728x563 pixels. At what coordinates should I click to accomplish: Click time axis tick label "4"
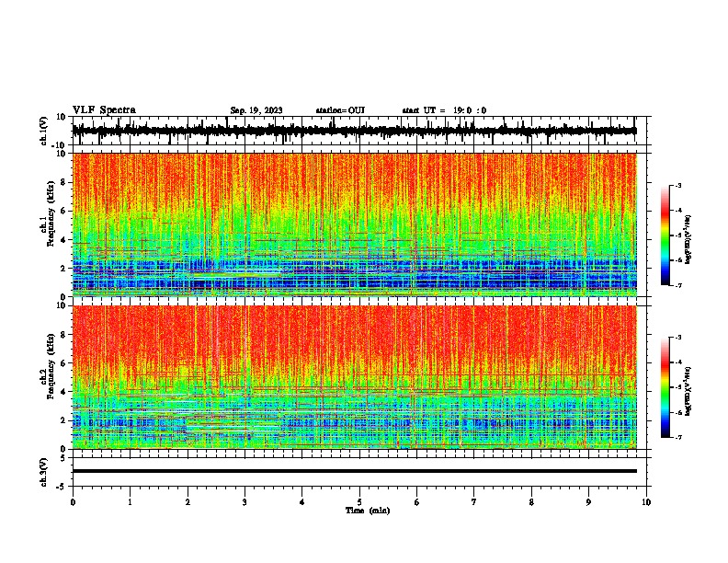click(302, 502)
